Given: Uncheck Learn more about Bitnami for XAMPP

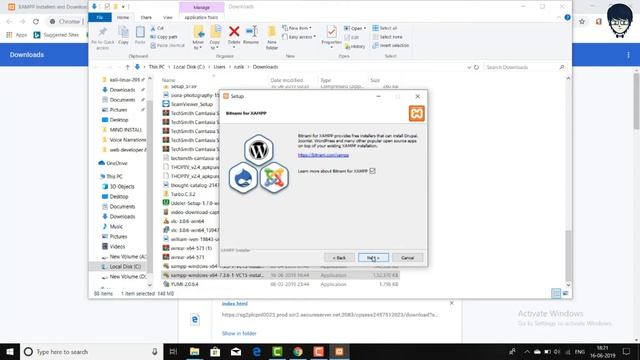Looking at the screenshot, I should coord(372,171).
